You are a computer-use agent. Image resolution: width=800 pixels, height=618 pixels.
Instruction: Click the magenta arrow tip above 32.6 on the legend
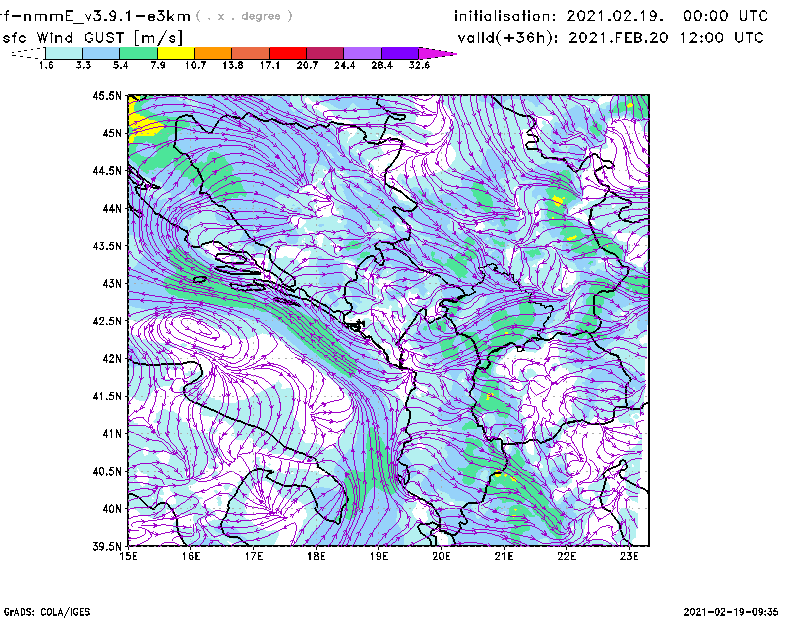click(436, 53)
